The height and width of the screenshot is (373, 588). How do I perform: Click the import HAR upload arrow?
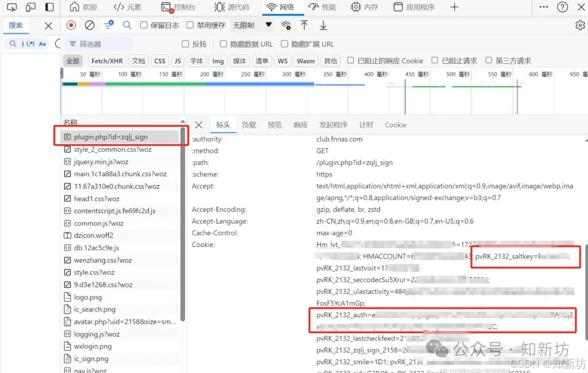[304, 26]
